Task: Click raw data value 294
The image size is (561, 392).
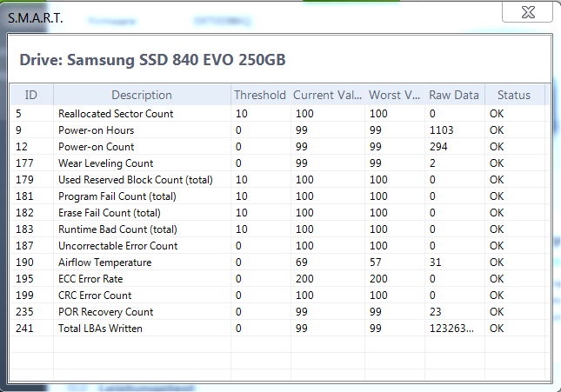Action: tap(438, 147)
